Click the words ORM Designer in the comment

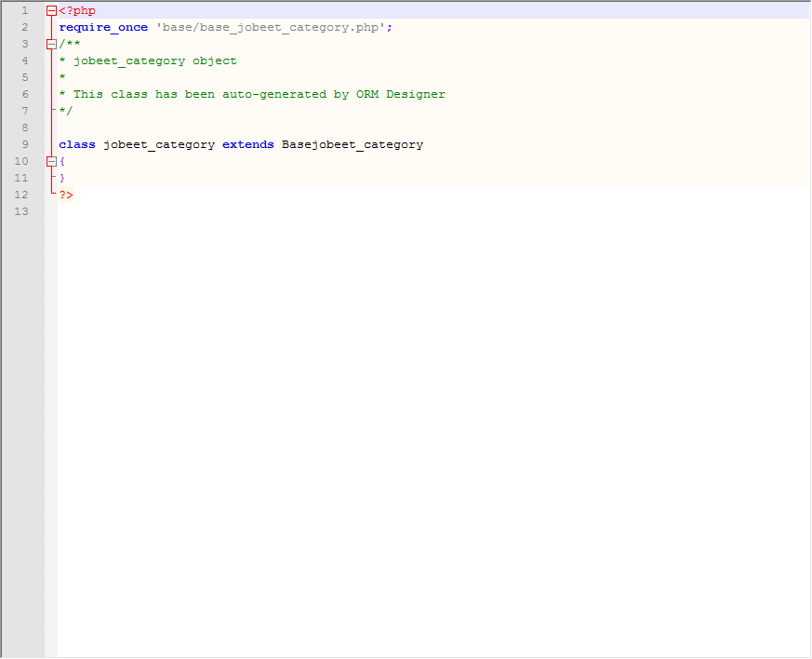coord(400,95)
